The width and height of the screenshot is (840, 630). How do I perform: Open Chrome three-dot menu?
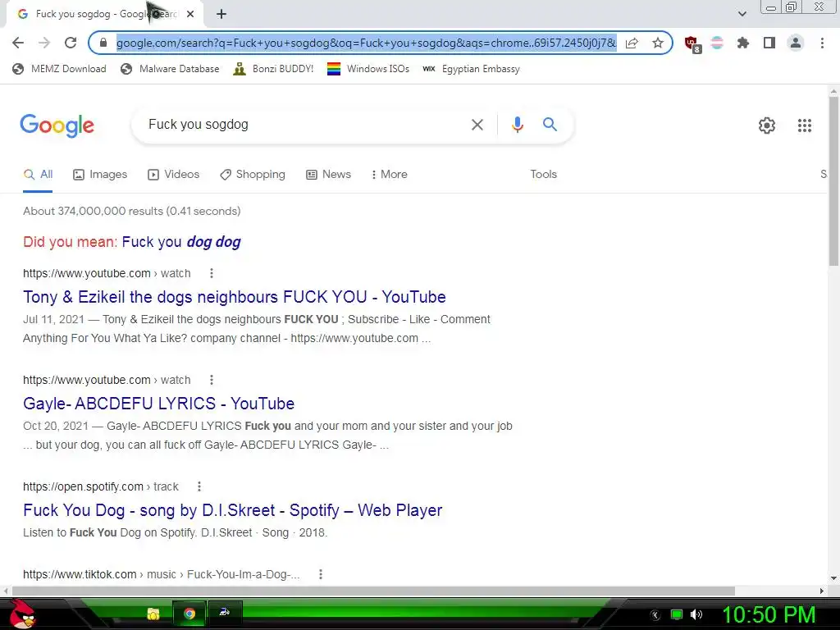click(822, 43)
